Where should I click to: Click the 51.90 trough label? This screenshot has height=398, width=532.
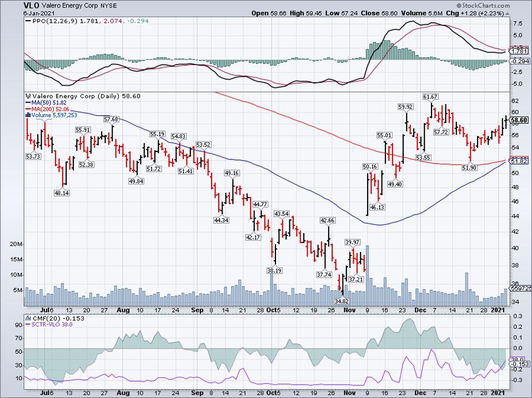pos(469,168)
